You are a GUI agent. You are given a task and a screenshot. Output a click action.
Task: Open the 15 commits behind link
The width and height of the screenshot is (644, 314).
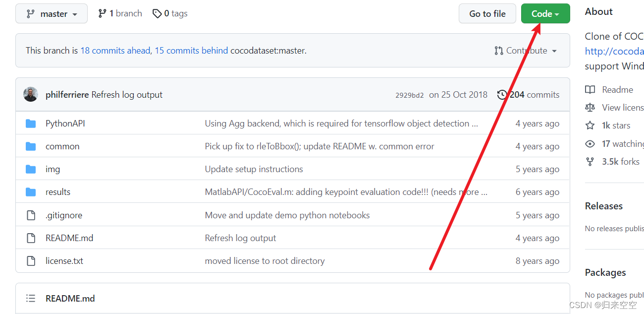point(191,51)
